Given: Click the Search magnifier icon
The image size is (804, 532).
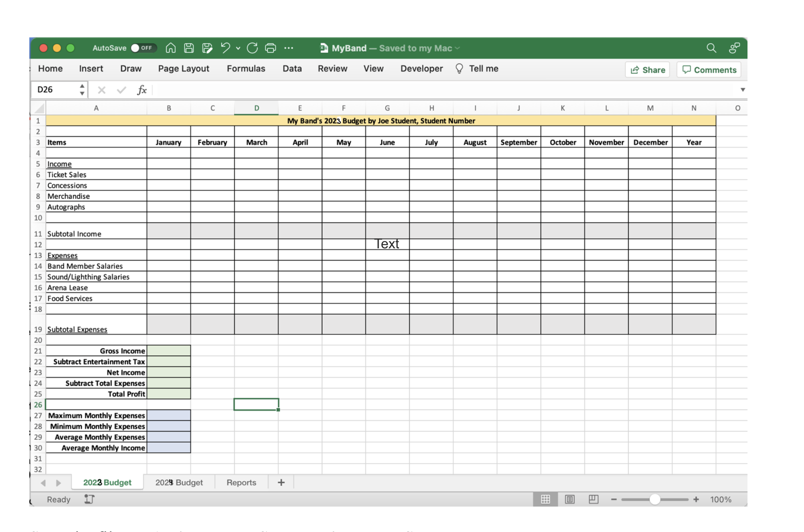Looking at the screenshot, I should [x=712, y=48].
